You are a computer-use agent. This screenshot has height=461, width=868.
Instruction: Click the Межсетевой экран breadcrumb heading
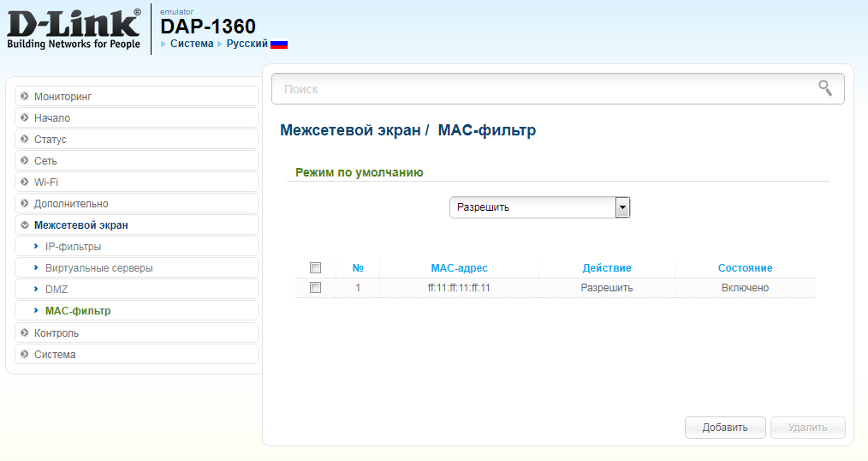tap(350, 130)
